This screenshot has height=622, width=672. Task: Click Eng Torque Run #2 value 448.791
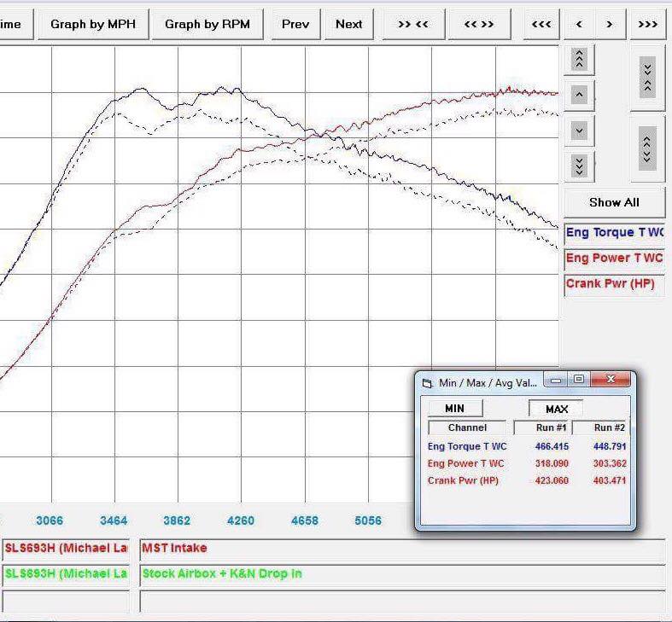(x=610, y=446)
